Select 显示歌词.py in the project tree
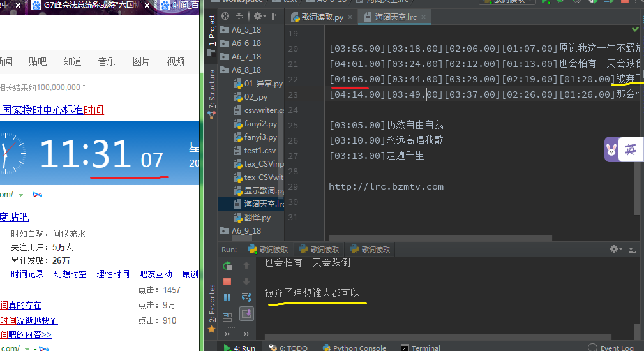 point(258,191)
